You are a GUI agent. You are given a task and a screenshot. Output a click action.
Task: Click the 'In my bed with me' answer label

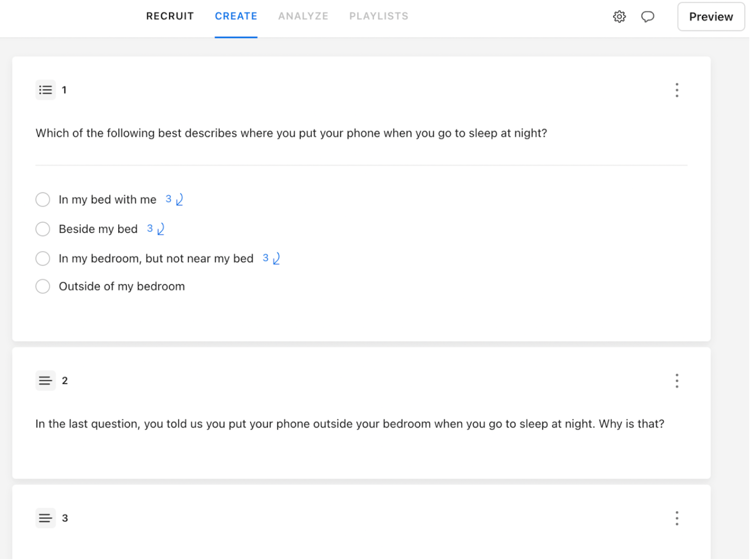[108, 200]
